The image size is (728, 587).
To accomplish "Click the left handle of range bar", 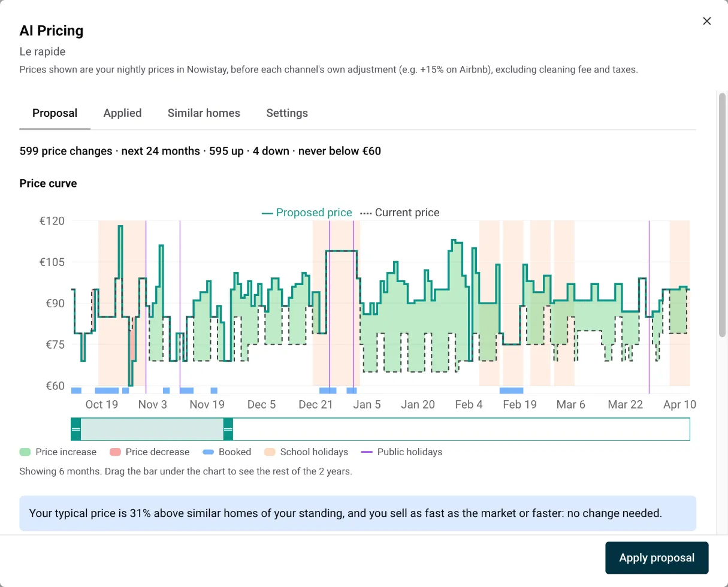I will tap(75, 429).
